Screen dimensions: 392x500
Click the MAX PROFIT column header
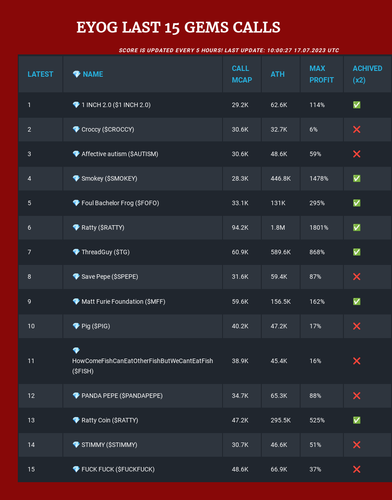pos(321,74)
